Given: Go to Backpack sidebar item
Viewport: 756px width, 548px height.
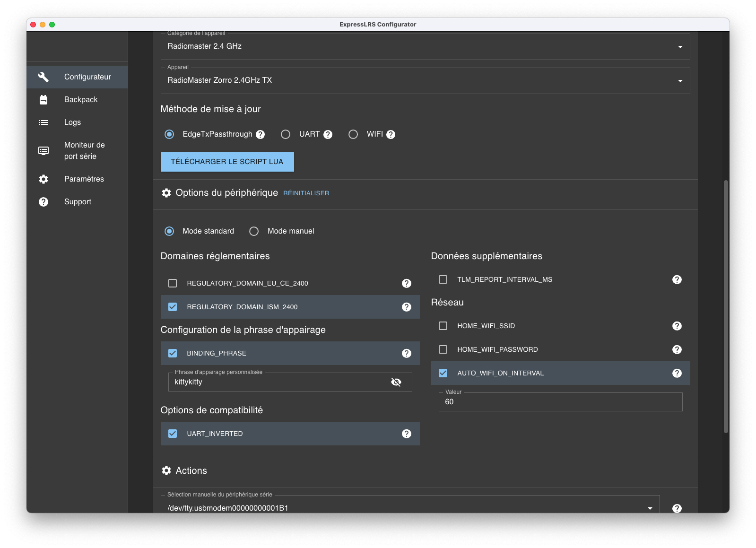Looking at the screenshot, I should click(77, 99).
